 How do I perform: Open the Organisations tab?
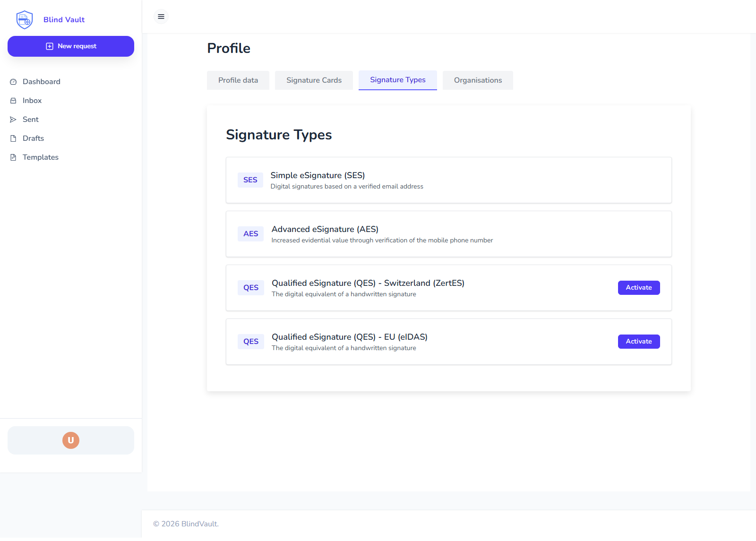click(478, 80)
